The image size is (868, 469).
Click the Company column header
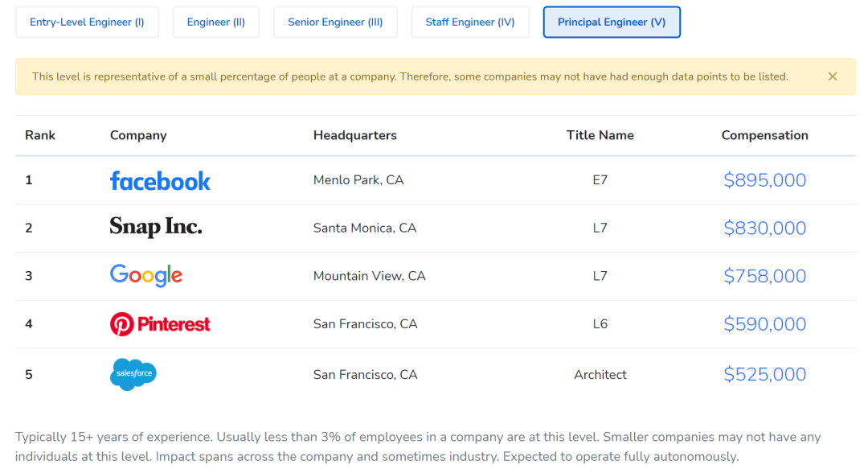click(138, 135)
